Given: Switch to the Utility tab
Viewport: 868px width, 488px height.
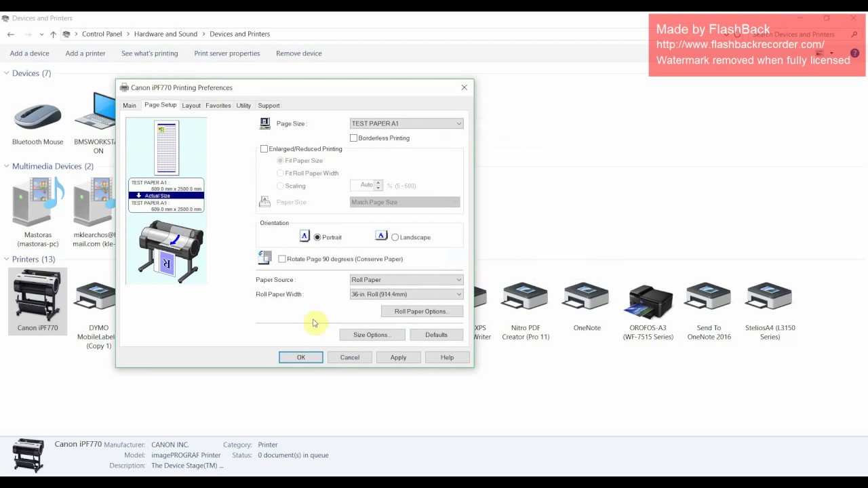Looking at the screenshot, I should pyautogui.click(x=243, y=106).
